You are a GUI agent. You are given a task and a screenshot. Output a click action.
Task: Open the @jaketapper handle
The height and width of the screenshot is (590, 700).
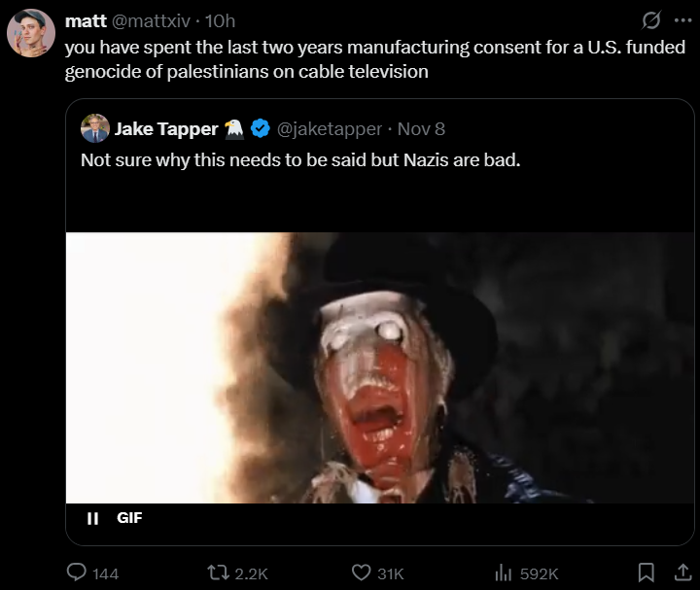click(329, 128)
